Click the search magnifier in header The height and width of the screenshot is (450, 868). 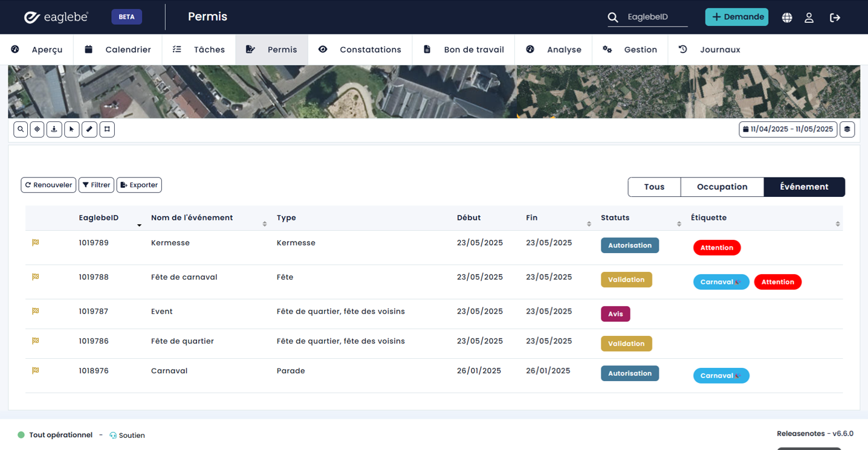[613, 18]
